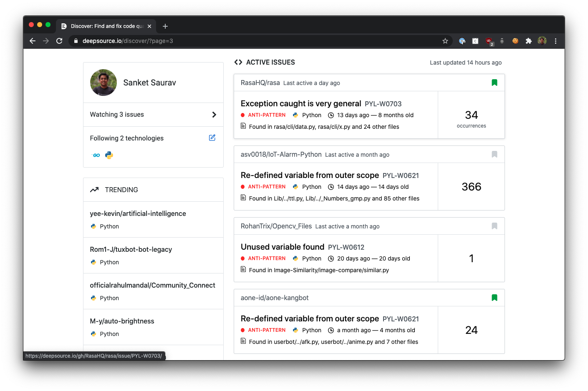Click the padlock icon in the address bar
588x391 pixels.
[76, 41]
